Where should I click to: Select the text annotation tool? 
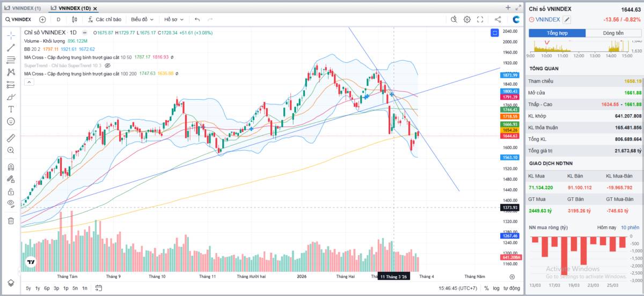click(11, 109)
